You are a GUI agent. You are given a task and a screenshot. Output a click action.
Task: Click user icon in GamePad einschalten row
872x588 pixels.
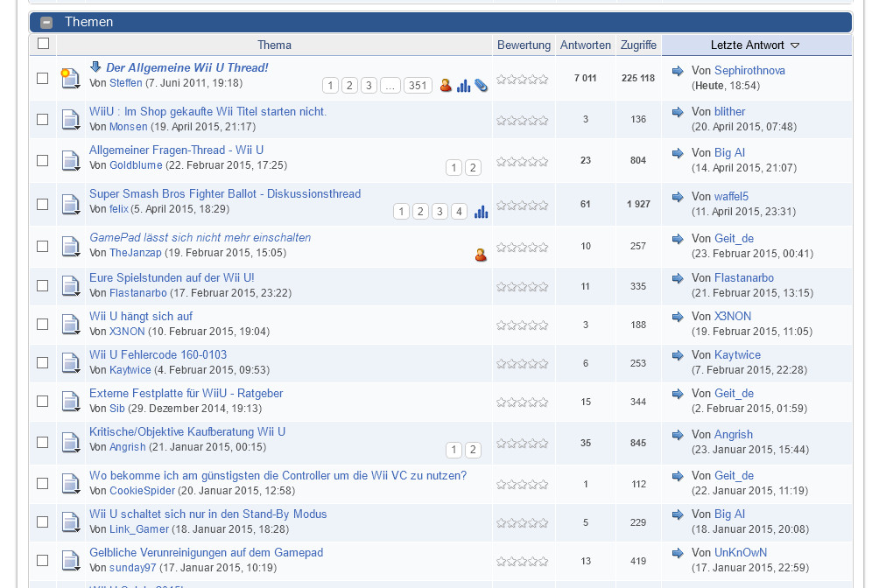pos(481,255)
